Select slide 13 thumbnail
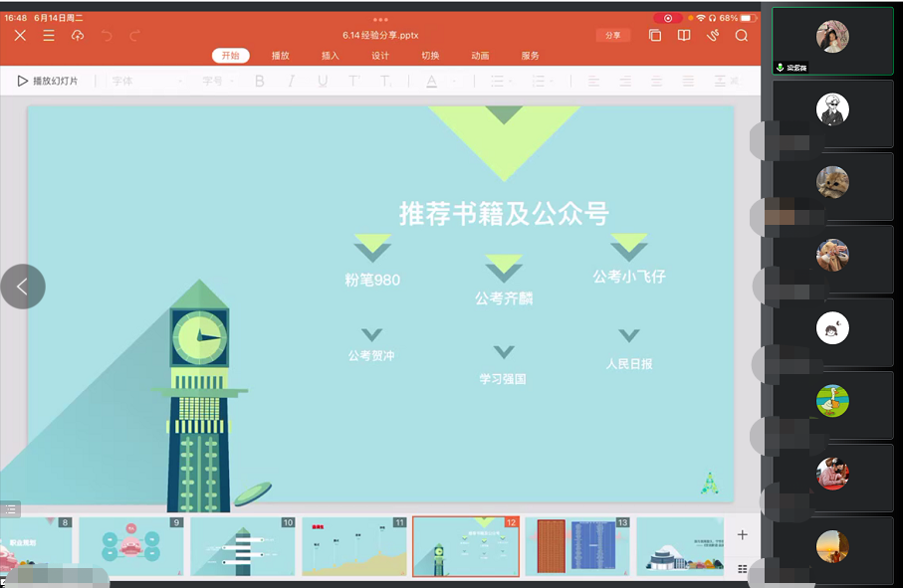This screenshot has width=903, height=588. (x=577, y=546)
